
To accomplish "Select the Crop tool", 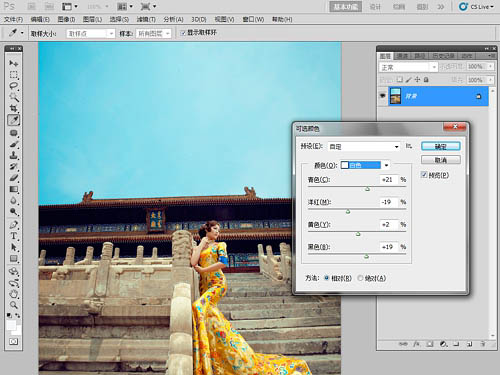I will [14, 108].
